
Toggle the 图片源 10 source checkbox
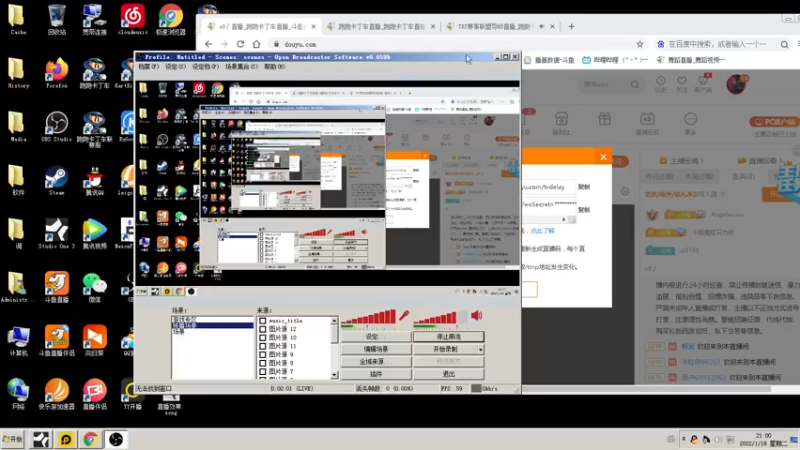coord(263,338)
